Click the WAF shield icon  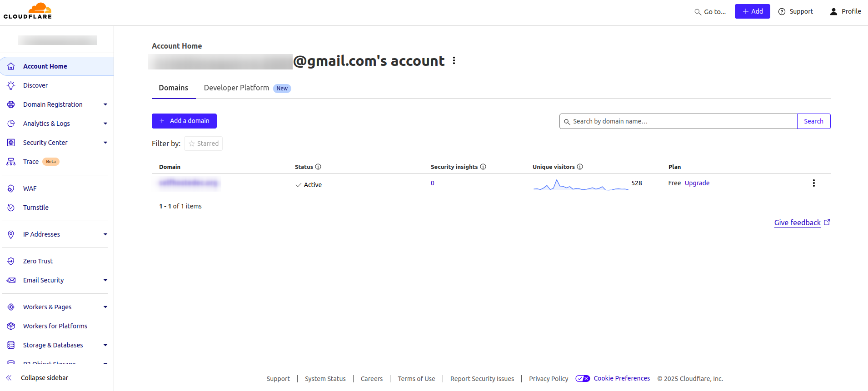pyautogui.click(x=11, y=188)
